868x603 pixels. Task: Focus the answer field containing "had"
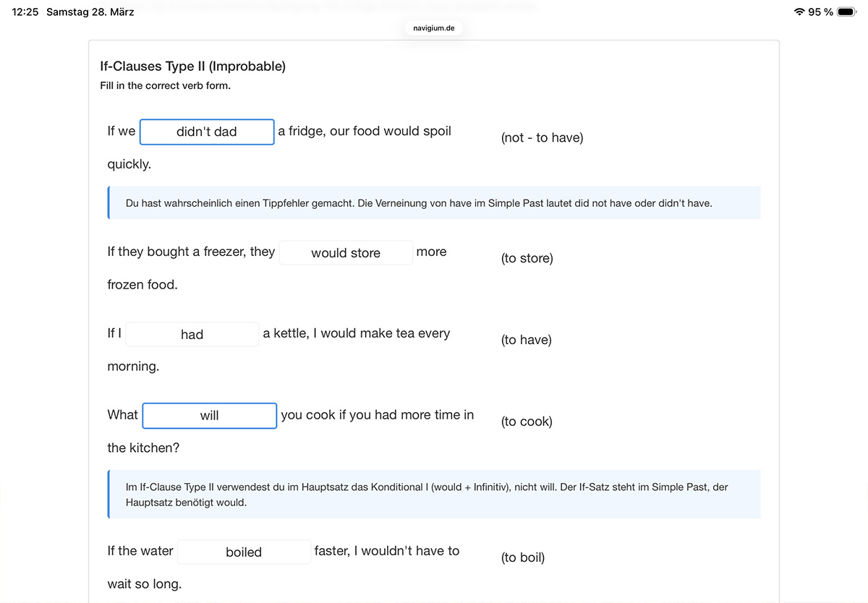point(192,334)
